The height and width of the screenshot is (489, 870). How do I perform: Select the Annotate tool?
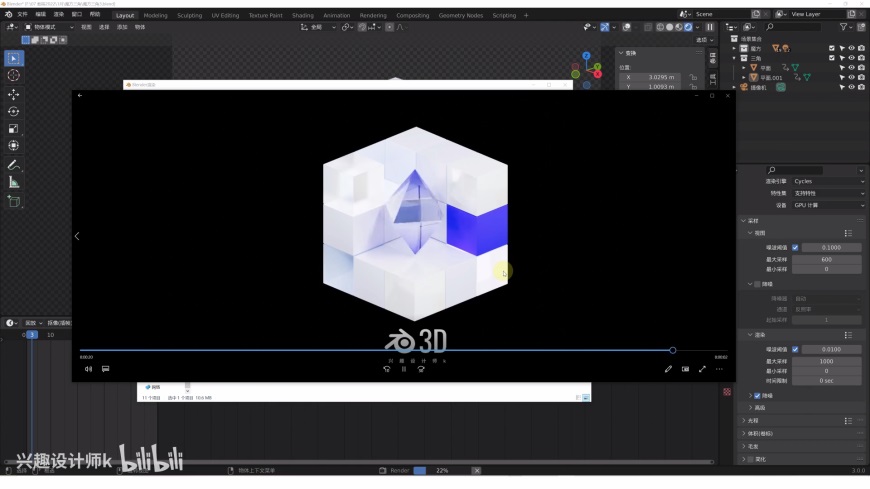coord(14,165)
